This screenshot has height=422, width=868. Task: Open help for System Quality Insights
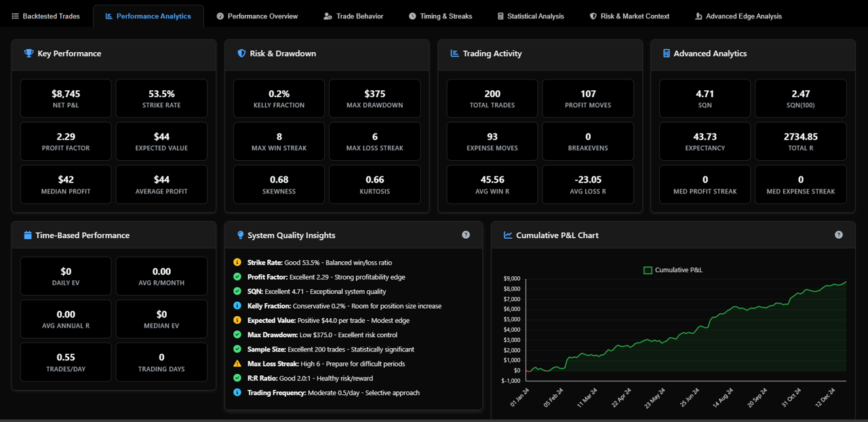click(466, 235)
